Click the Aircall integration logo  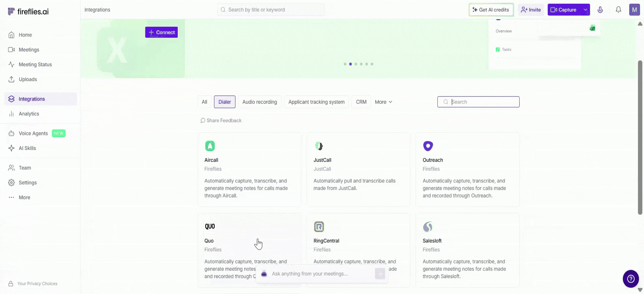coord(210,146)
